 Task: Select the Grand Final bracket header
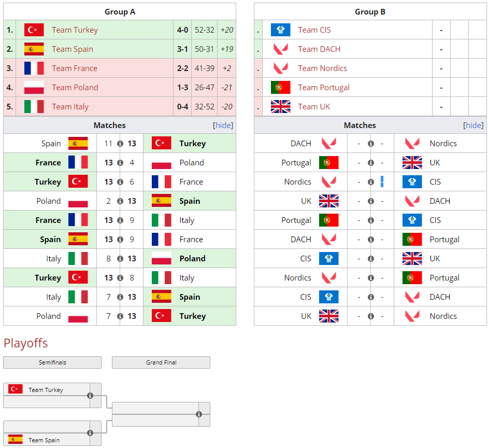coord(161,362)
